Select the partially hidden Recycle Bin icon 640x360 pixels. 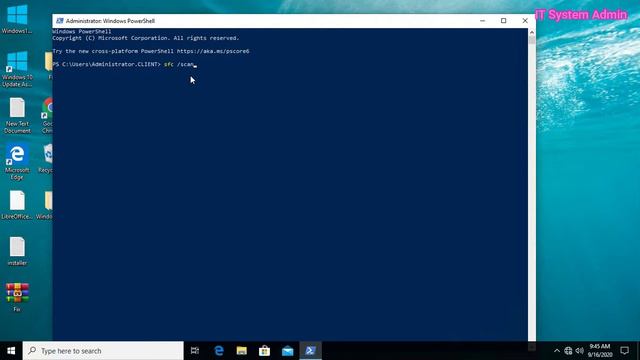47,159
